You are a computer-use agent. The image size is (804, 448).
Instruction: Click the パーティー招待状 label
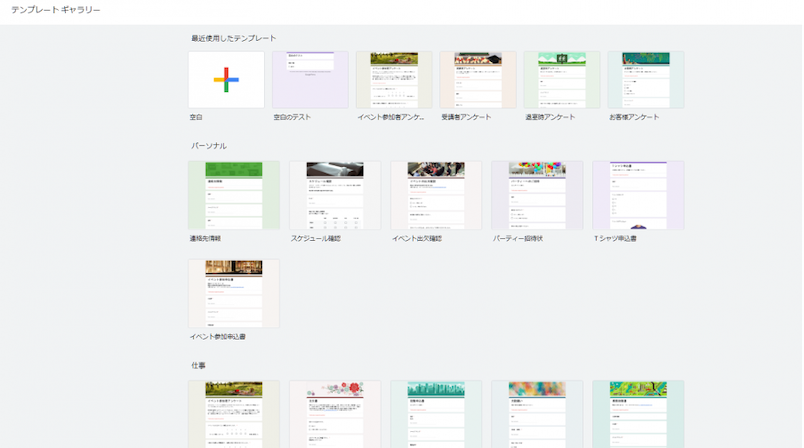(x=517, y=238)
